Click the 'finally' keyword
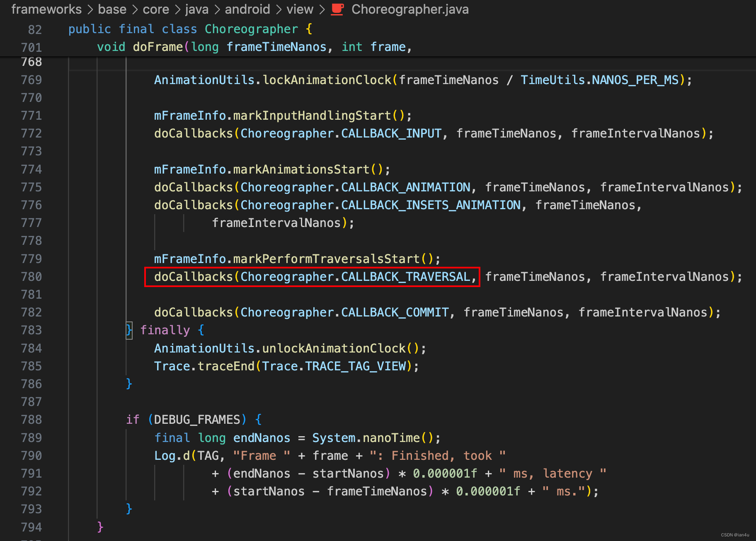756x541 pixels. click(165, 330)
